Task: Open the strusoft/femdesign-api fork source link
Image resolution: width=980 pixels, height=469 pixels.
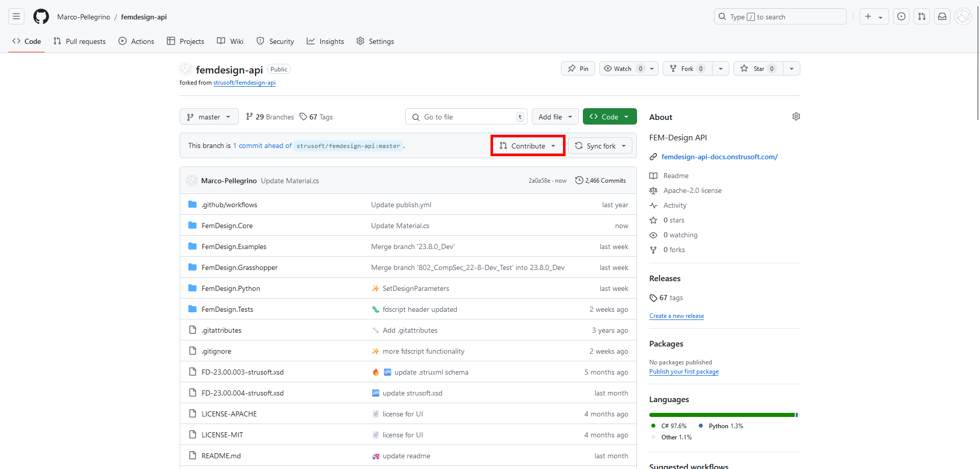Action: (x=244, y=83)
